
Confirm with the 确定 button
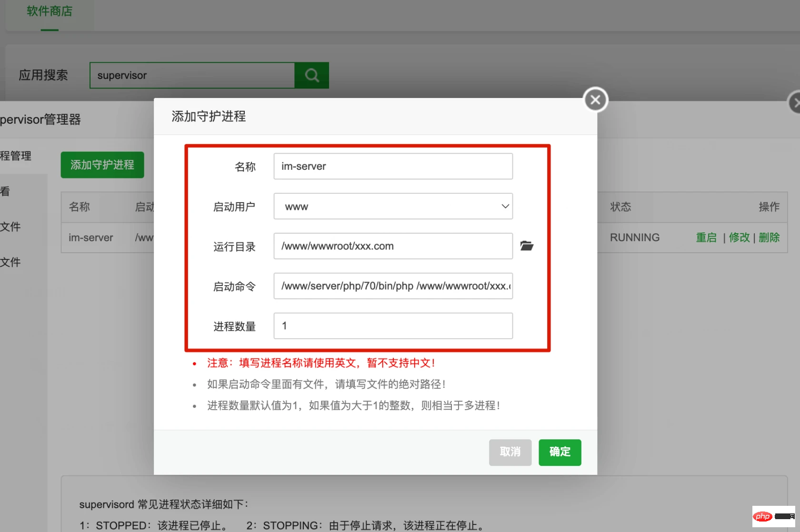click(560, 452)
